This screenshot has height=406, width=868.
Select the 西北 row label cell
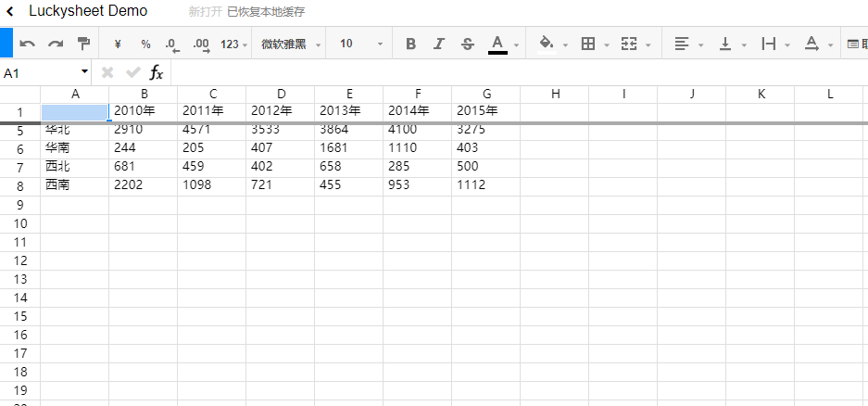[75, 168]
